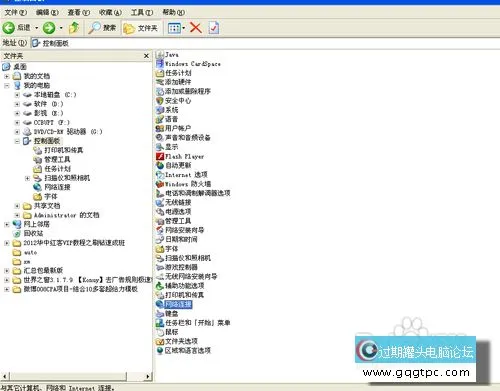Open Internet 选项 item

(182, 175)
